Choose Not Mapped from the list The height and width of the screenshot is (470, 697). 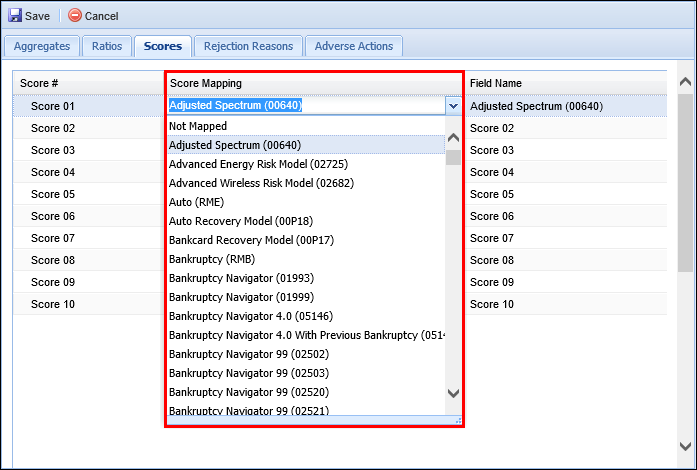(306, 126)
